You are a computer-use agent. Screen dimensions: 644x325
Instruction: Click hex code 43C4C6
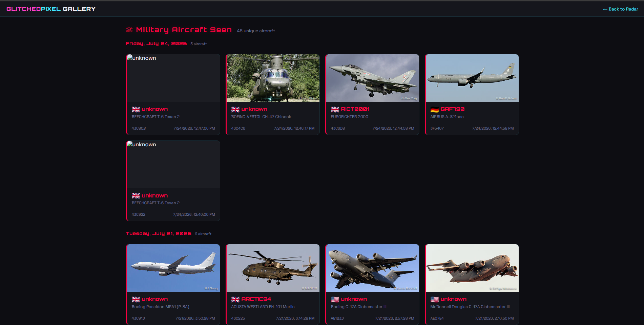pos(238,129)
